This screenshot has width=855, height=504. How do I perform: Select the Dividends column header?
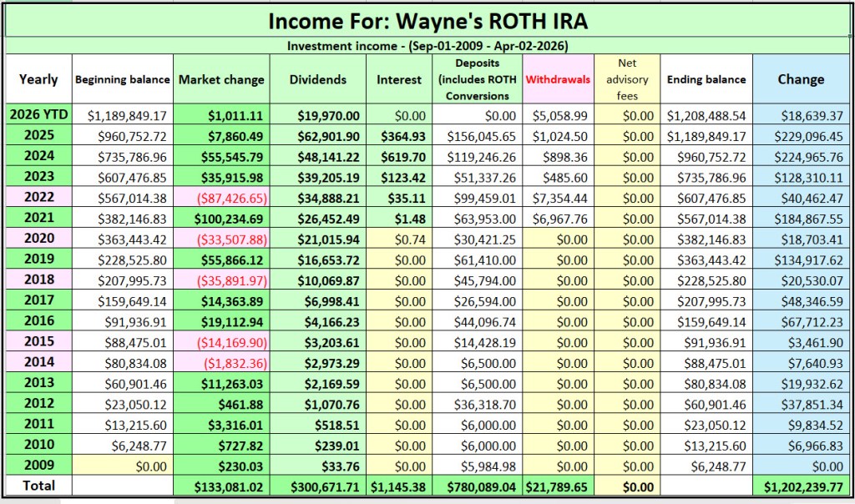[x=319, y=80]
